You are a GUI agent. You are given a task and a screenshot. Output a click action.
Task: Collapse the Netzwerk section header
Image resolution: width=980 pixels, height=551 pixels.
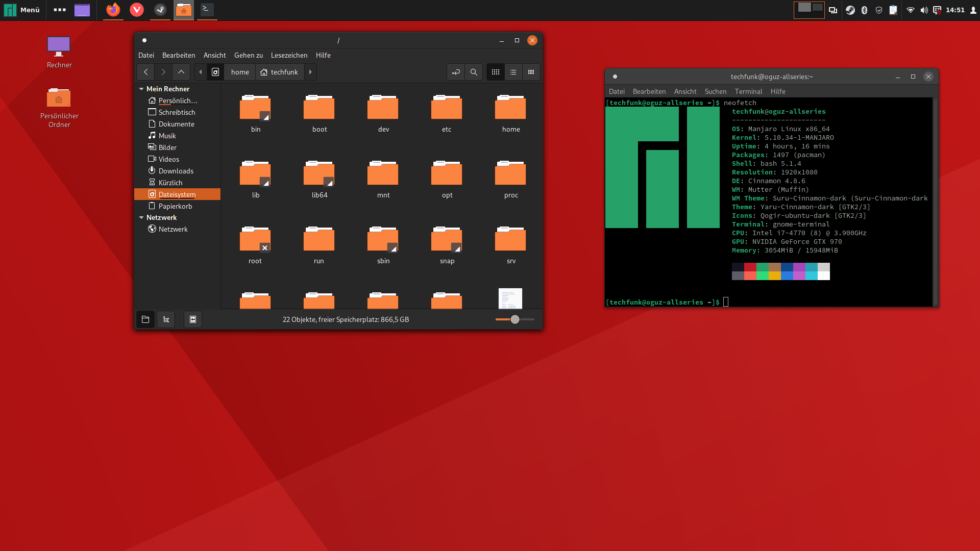[141, 217]
